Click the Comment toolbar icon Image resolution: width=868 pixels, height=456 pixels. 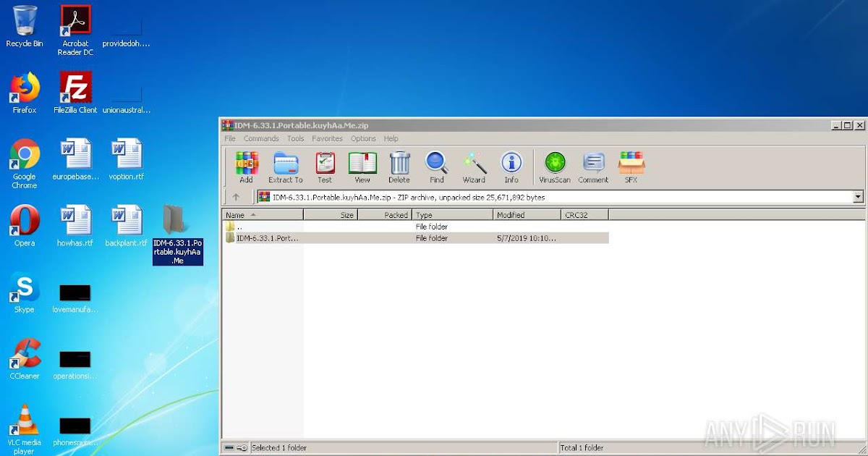point(593,167)
